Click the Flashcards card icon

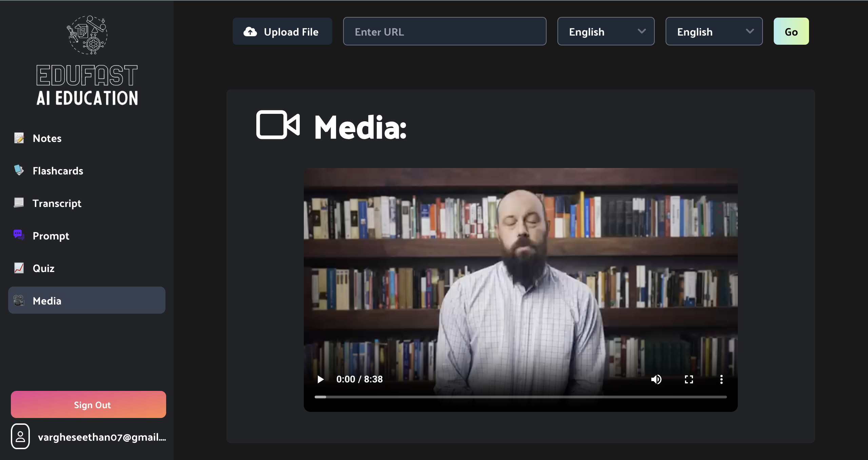[19, 170]
